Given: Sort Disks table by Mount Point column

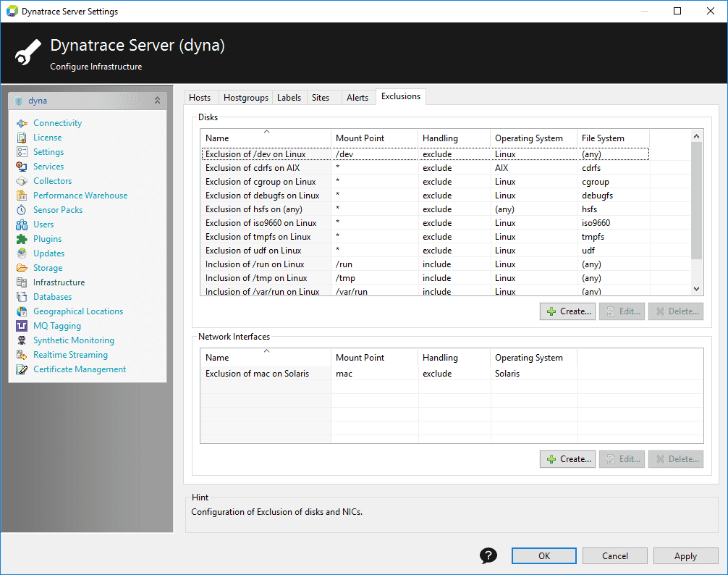Looking at the screenshot, I should pos(374,138).
